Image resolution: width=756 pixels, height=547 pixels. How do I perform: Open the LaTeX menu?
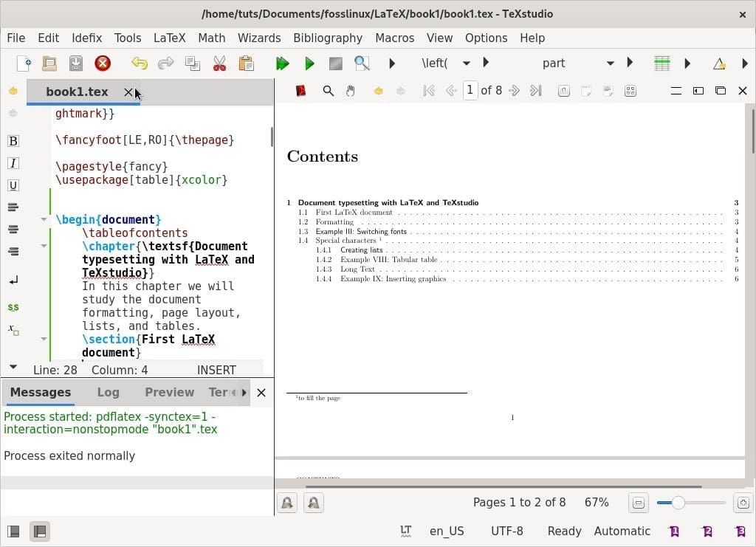click(169, 38)
